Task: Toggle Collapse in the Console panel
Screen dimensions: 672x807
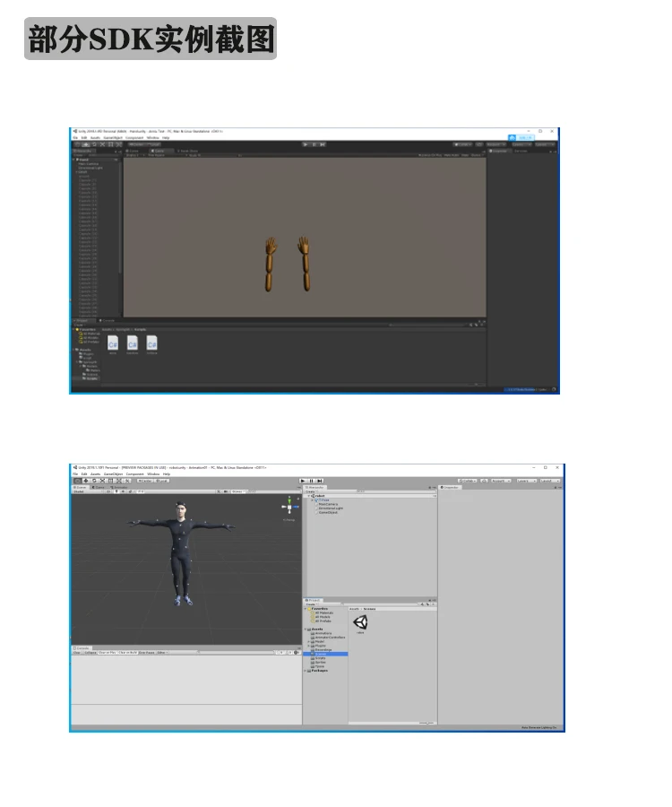Action: (90, 652)
